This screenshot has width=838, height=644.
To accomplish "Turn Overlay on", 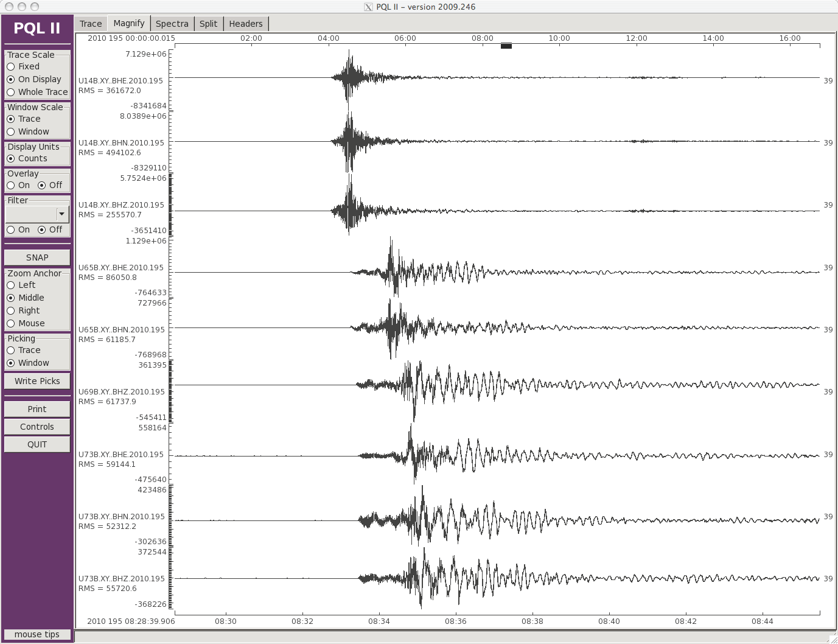I will click(11, 186).
